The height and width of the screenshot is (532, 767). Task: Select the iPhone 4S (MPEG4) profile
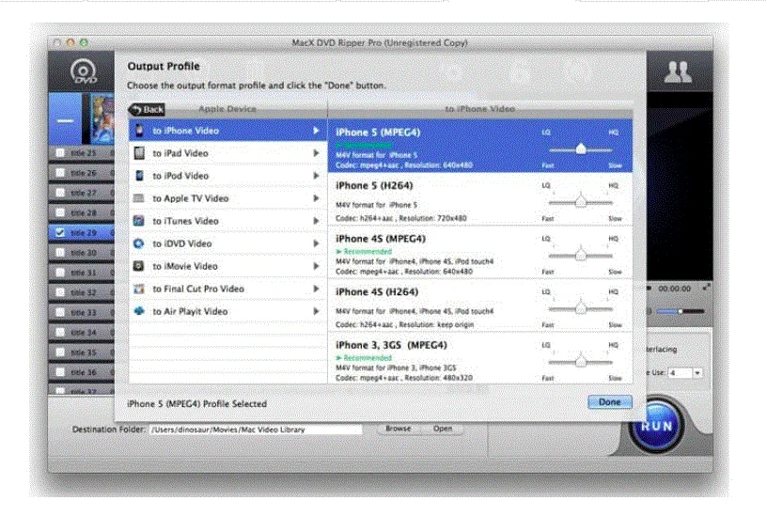pyautogui.click(x=480, y=253)
